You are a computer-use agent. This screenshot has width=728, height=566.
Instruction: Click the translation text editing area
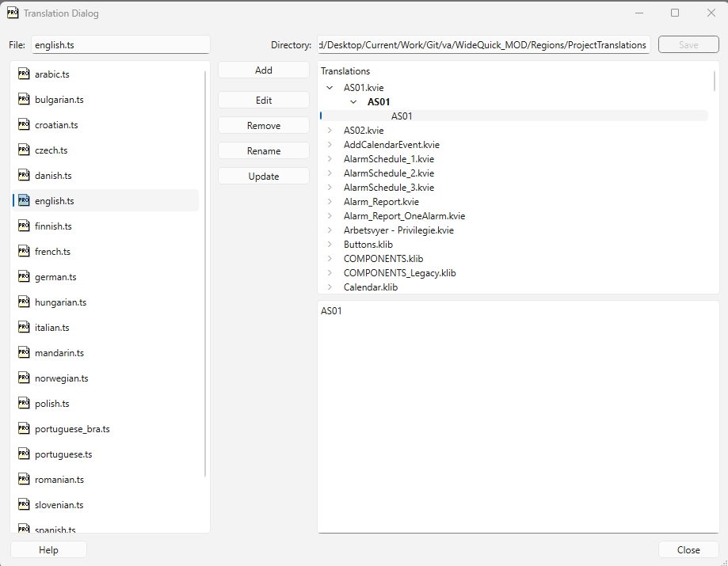click(518, 416)
